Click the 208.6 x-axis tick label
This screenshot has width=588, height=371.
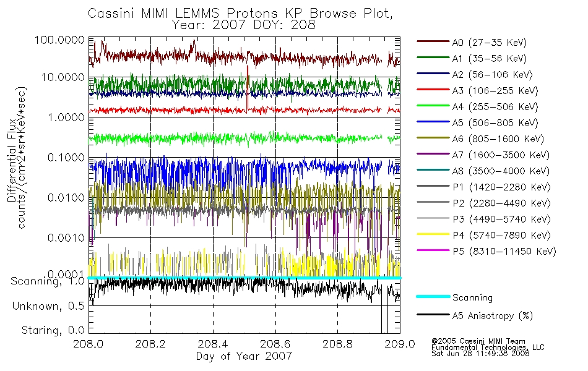coord(275,344)
